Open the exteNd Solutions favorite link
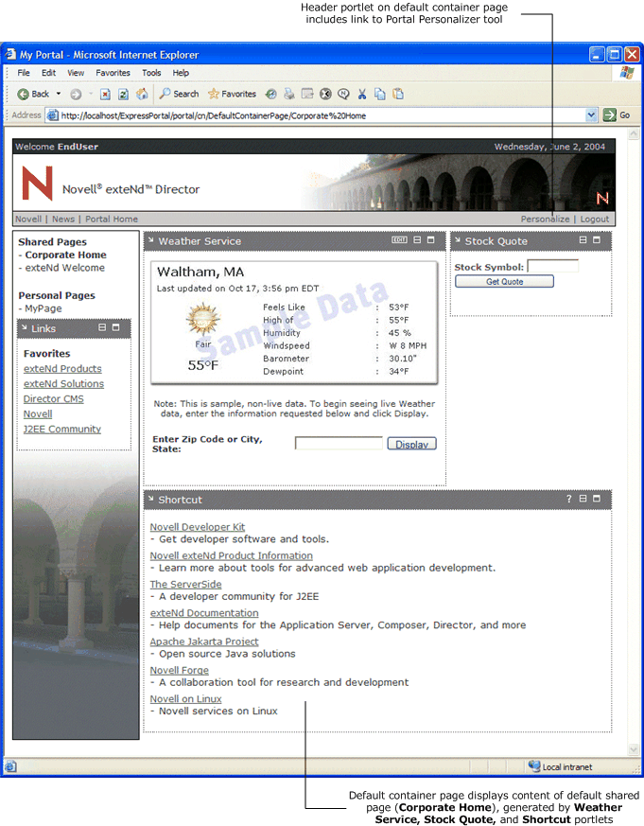Screen dimensions: 644x826 [63, 384]
